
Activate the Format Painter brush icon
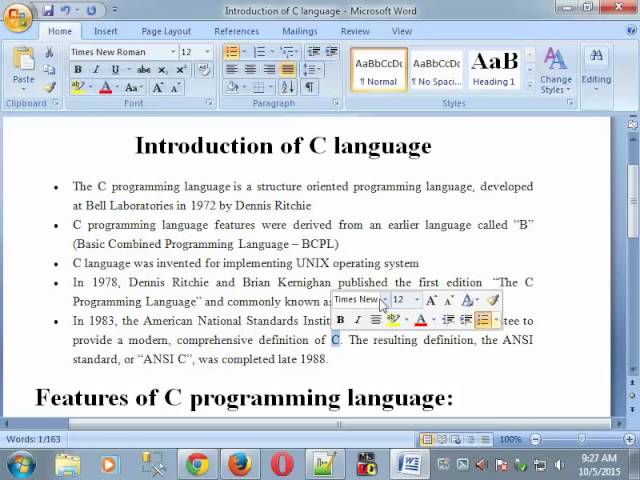pyautogui.click(x=49, y=87)
